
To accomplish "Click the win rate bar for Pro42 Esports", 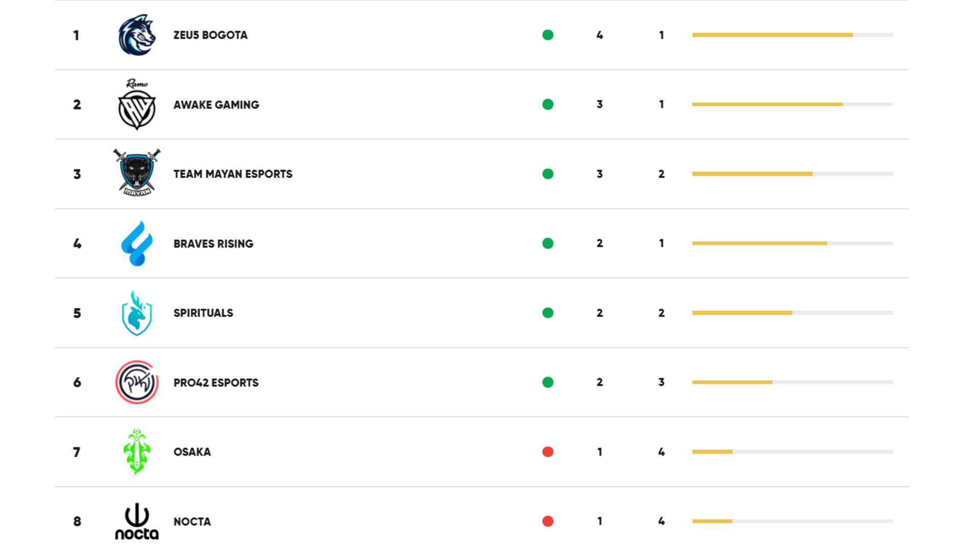I will pos(793,382).
